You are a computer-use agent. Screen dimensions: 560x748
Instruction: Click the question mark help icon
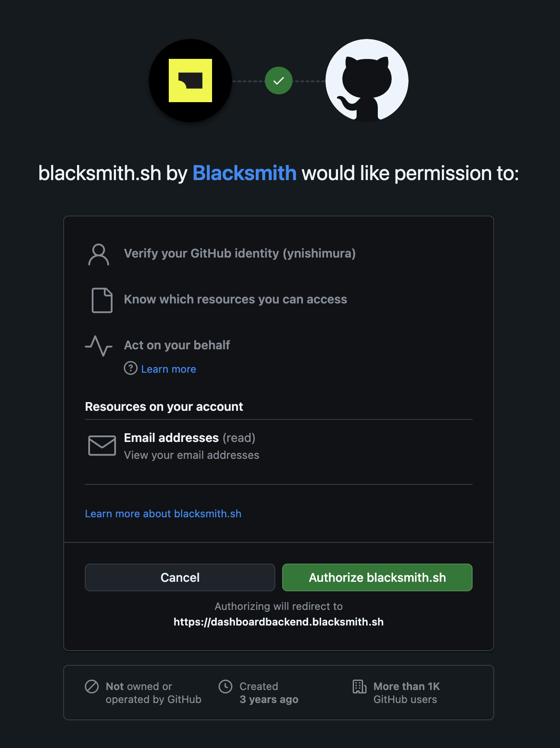coord(130,368)
